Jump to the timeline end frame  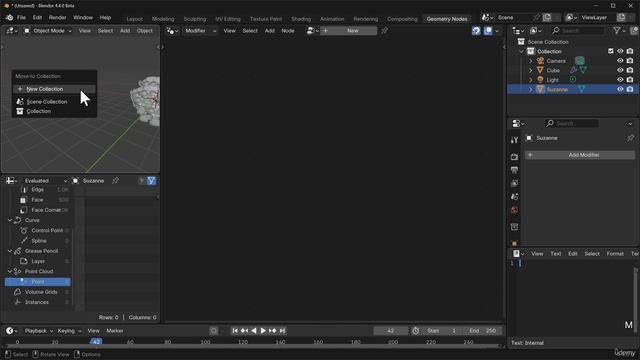[282, 331]
